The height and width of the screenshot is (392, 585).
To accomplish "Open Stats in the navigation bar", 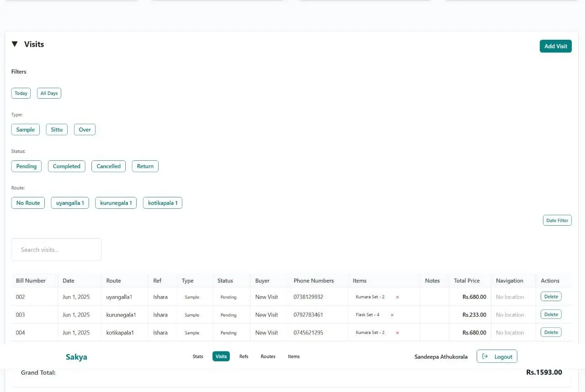I will pyautogui.click(x=198, y=356).
